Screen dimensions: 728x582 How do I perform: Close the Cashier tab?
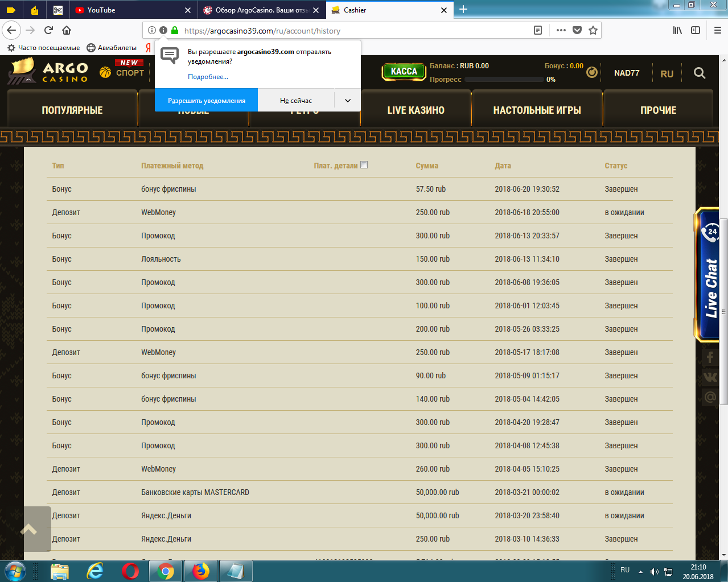coord(444,10)
